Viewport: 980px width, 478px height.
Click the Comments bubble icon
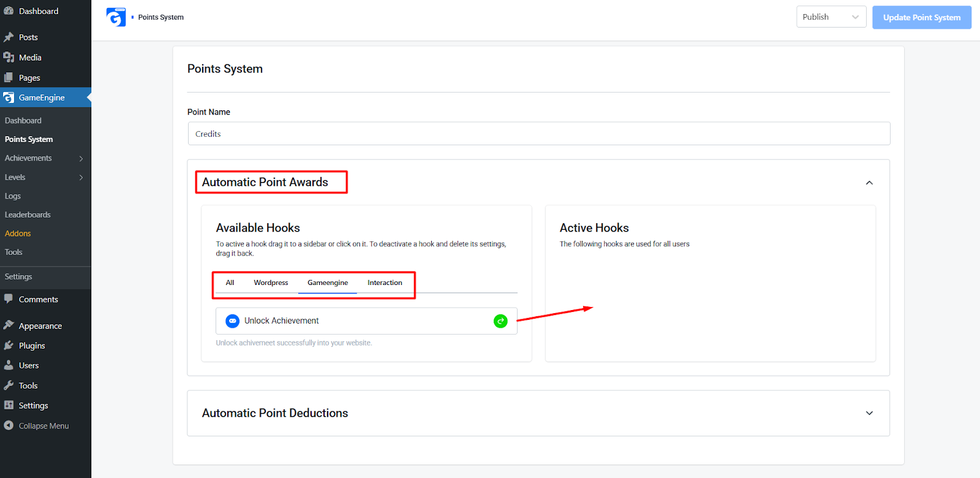coord(9,299)
